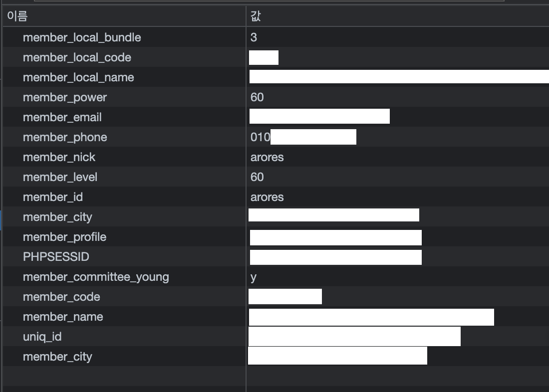Select the member_id cookie name
Image resolution: width=549 pixels, height=392 pixels.
(53, 197)
